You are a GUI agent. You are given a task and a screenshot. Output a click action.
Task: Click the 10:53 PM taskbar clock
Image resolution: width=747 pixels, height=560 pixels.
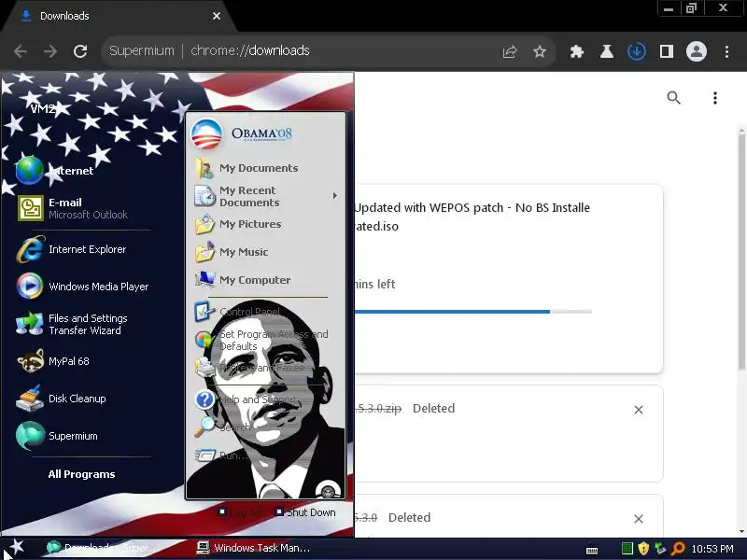point(712,549)
